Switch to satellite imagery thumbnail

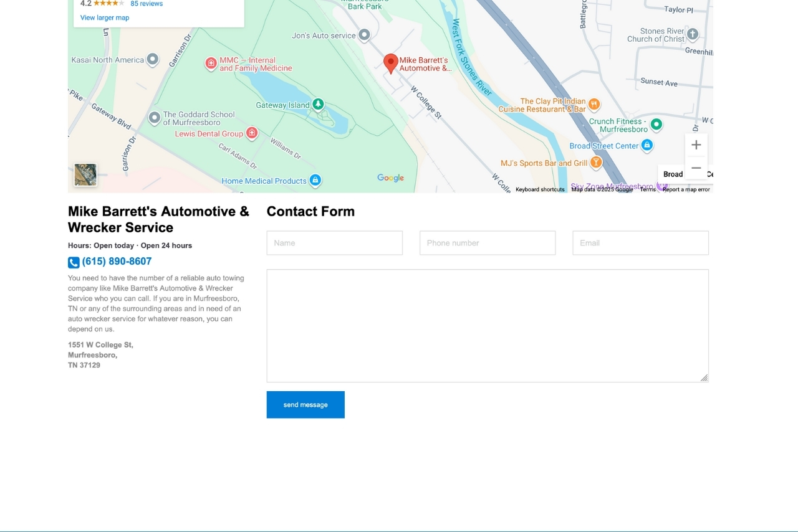tap(85, 174)
